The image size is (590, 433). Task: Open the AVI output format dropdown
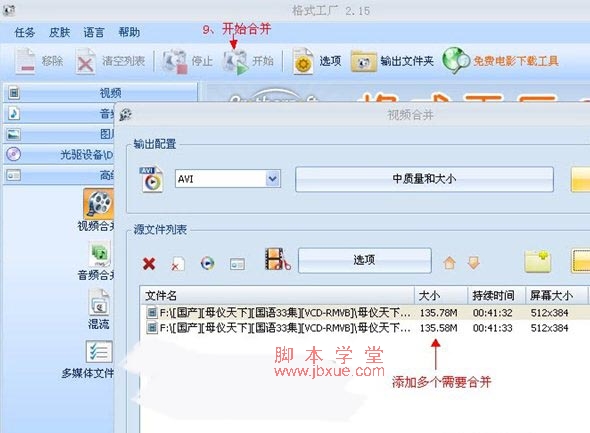click(x=273, y=179)
